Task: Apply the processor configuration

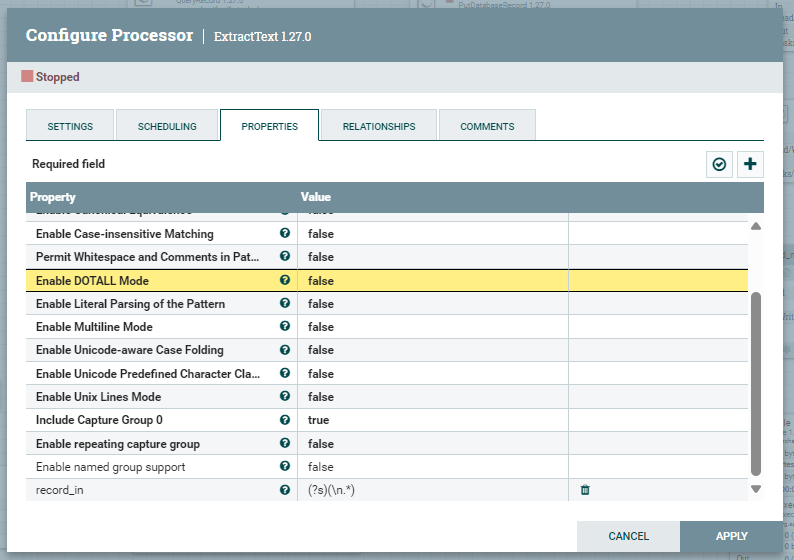Action: [x=731, y=536]
